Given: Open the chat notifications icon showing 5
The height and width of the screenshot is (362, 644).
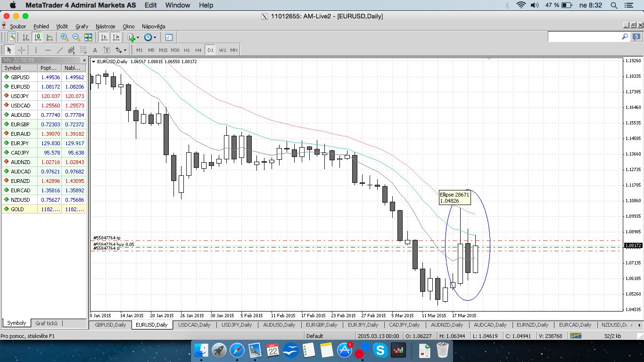Looking at the screenshot, I should click(637, 36).
